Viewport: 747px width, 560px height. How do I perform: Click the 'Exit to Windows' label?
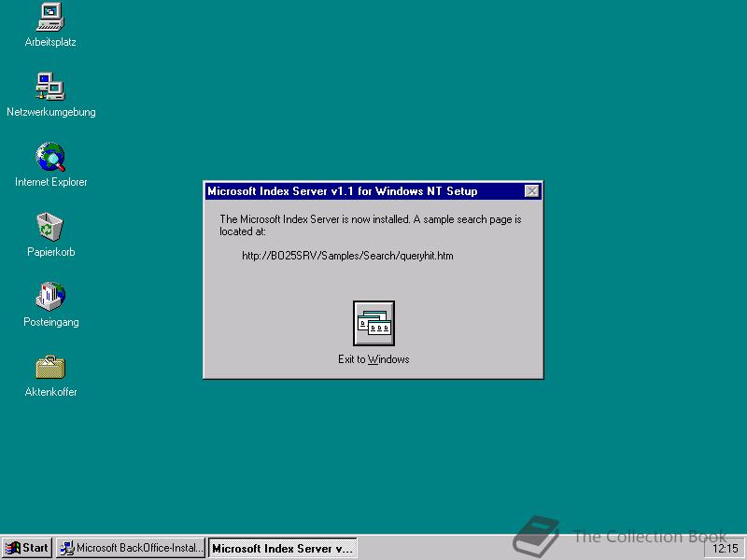(373, 359)
